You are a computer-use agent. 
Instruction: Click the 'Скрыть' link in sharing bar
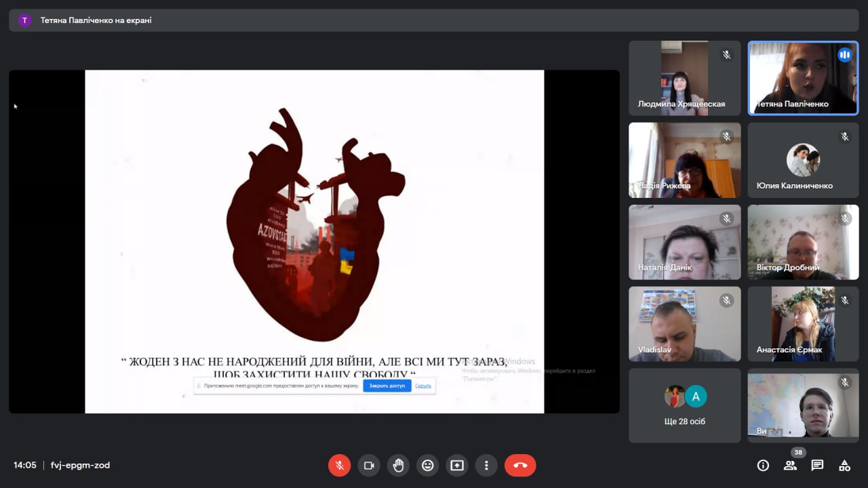[x=423, y=386]
